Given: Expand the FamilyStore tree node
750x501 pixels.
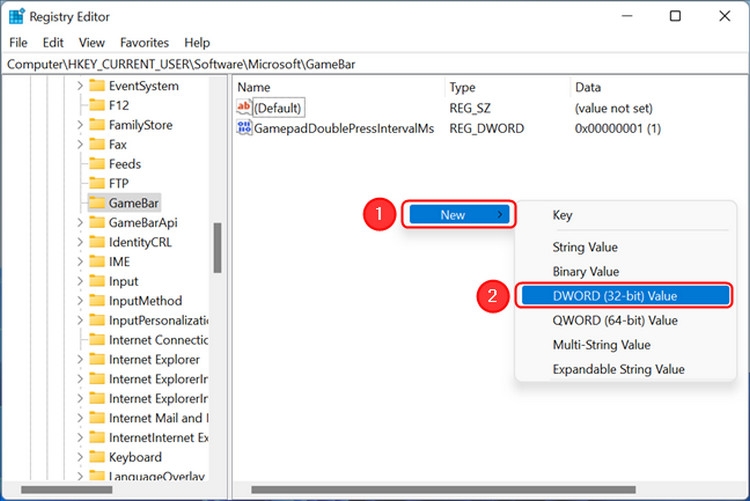Looking at the screenshot, I should (80, 125).
